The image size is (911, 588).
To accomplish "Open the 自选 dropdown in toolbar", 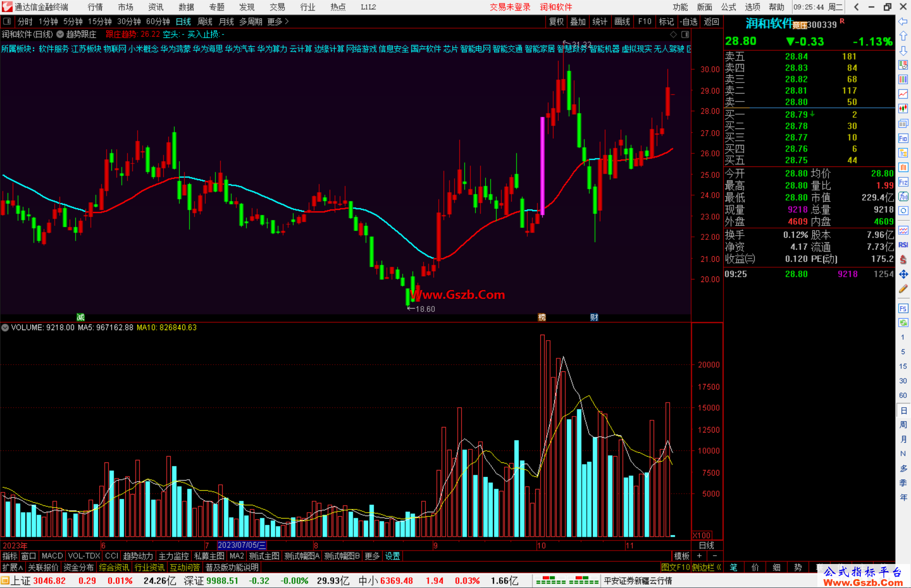I will 688,21.
